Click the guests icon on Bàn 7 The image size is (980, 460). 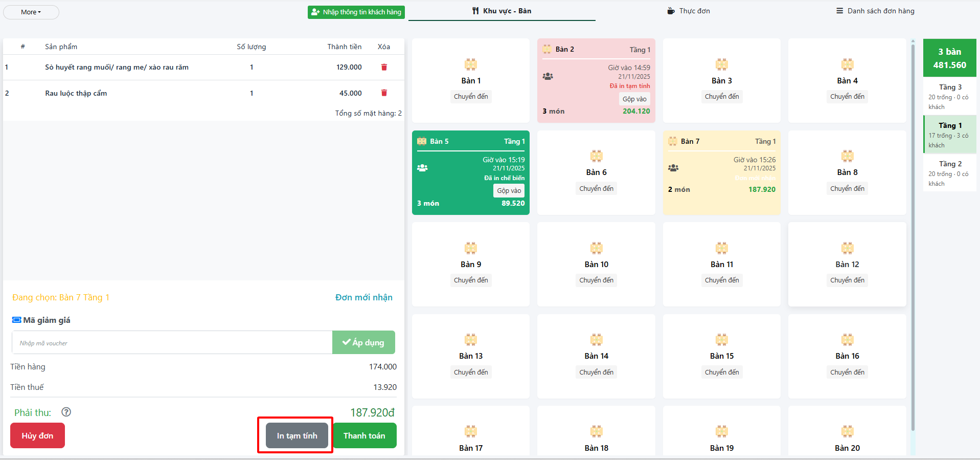point(673,168)
